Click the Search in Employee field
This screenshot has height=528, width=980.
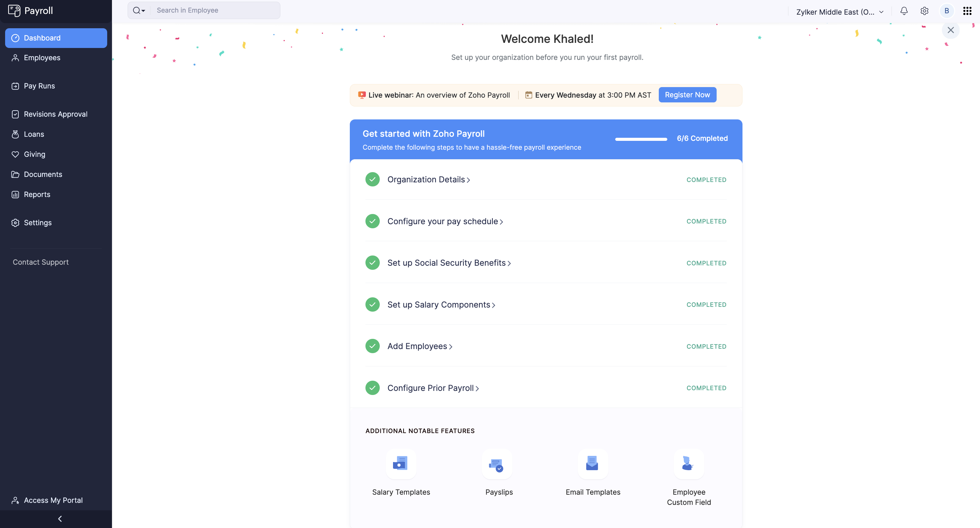(x=215, y=11)
